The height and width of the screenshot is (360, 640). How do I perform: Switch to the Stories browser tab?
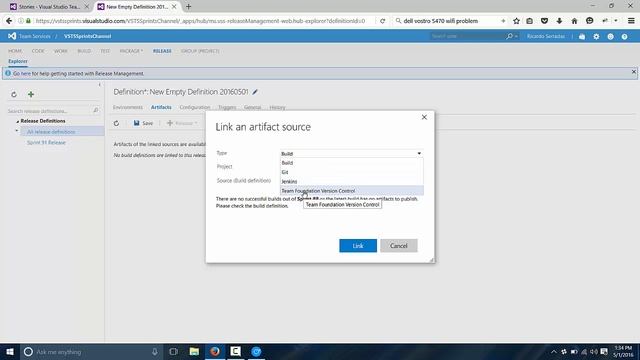coord(49,7)
